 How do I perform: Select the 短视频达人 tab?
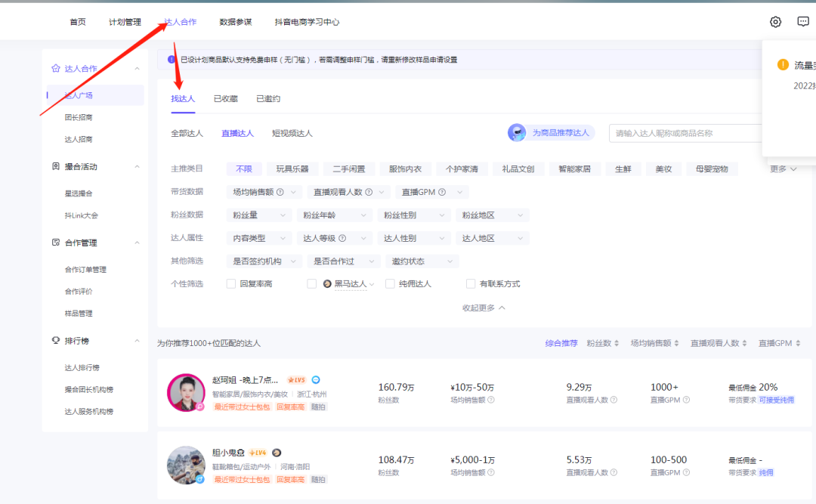click(292, 133)
